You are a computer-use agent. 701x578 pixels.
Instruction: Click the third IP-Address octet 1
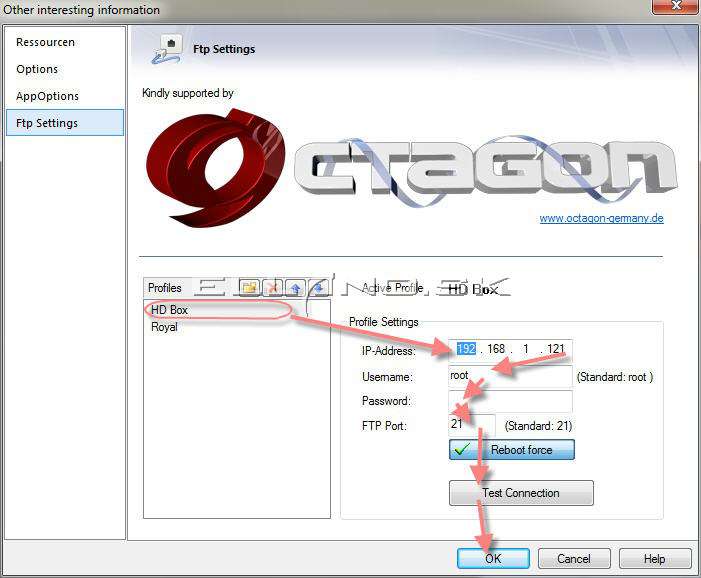pos(526,349)
